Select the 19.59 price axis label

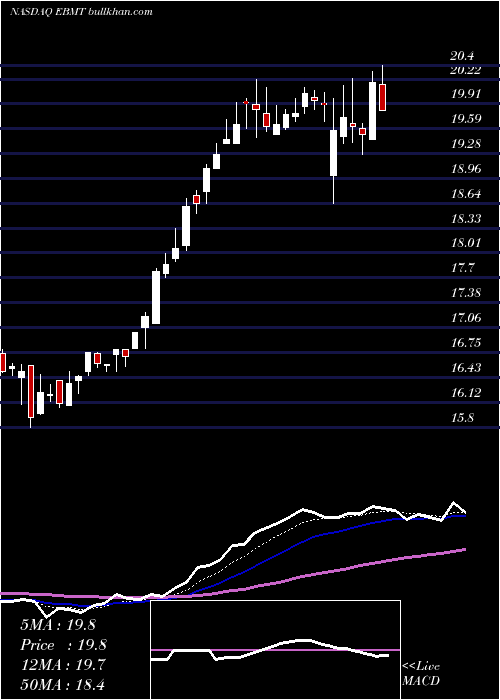point(466,119)
